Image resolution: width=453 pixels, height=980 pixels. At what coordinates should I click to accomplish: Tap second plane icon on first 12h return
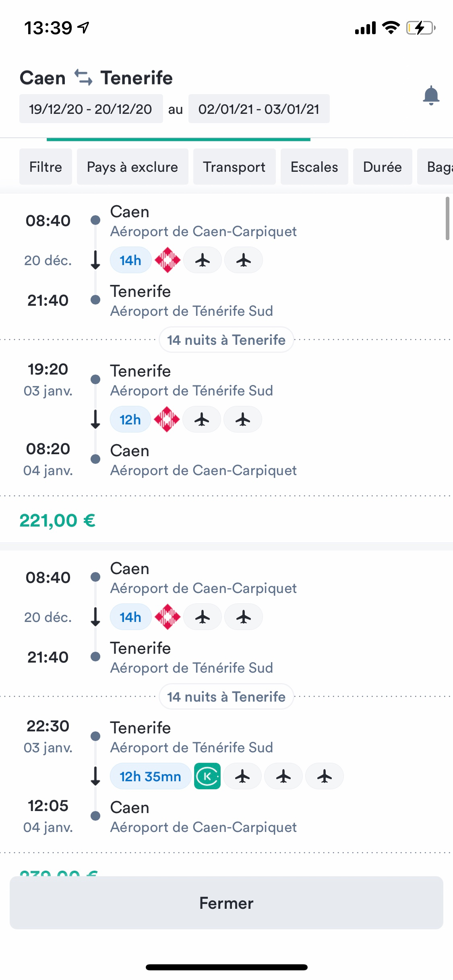[x=243, y=420]
